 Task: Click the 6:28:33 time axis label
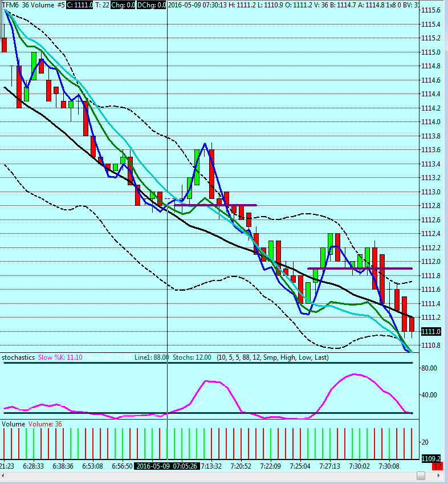tap(33, 466)
